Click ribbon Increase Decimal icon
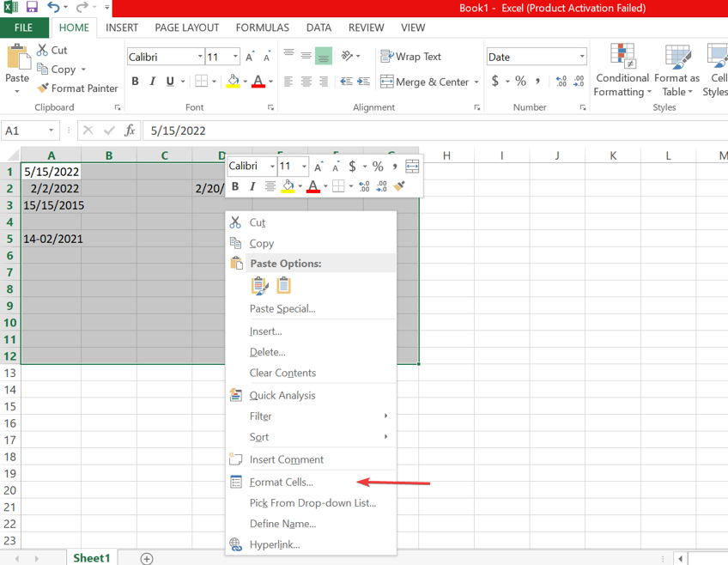This screenshot has height=565, width=728. 561,82
